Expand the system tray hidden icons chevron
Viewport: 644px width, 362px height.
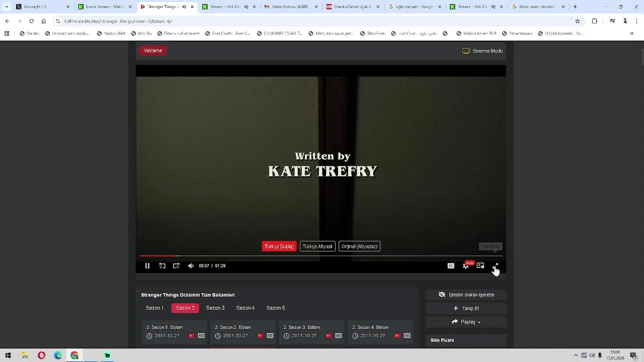tap(576, 355)
